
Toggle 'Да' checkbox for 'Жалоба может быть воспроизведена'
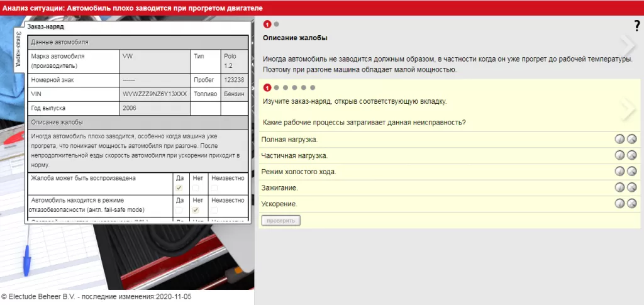[x=179, y=188]
